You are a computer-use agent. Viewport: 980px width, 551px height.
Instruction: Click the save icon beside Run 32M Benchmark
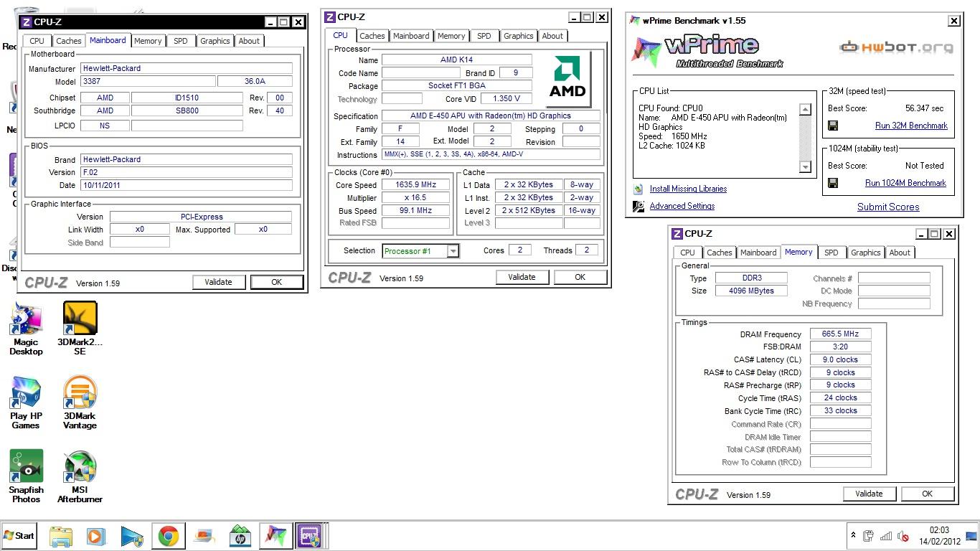(x=833, y=126)
